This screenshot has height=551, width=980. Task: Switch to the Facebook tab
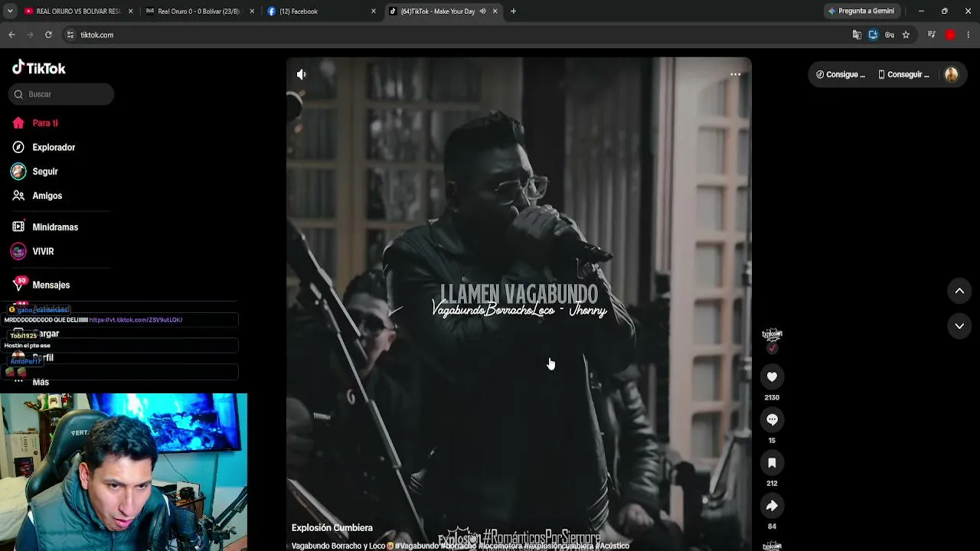pos(320,11)
